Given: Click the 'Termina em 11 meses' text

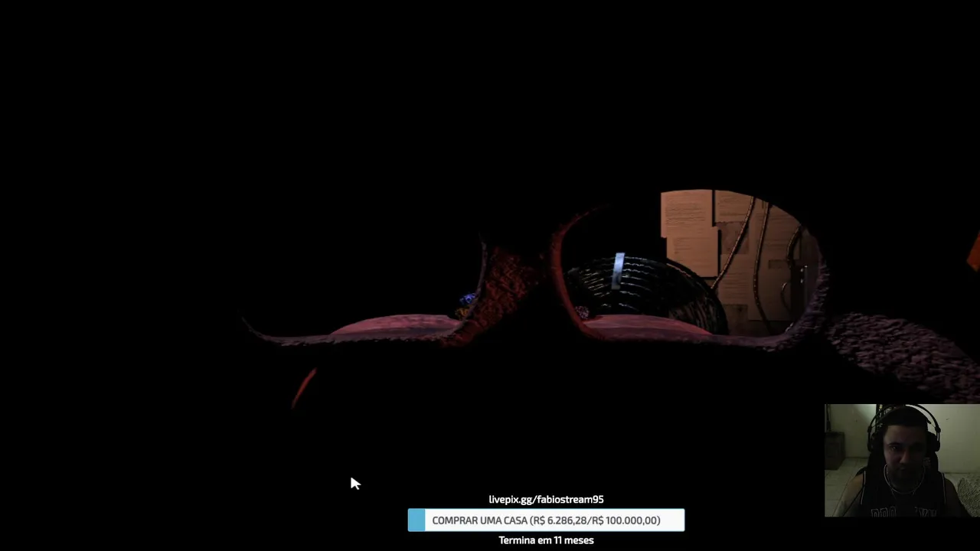Looking at the screenshot, I should (546, 540).
